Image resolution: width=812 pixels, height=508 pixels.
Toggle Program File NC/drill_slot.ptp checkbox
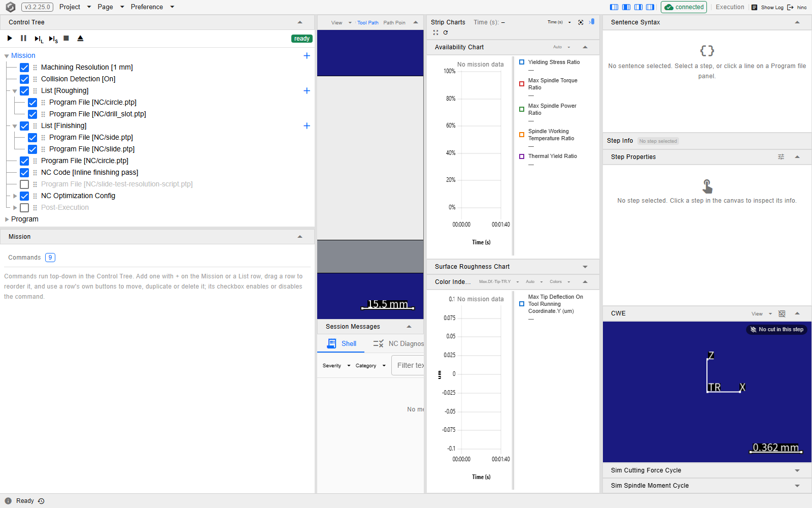[32, 114]
